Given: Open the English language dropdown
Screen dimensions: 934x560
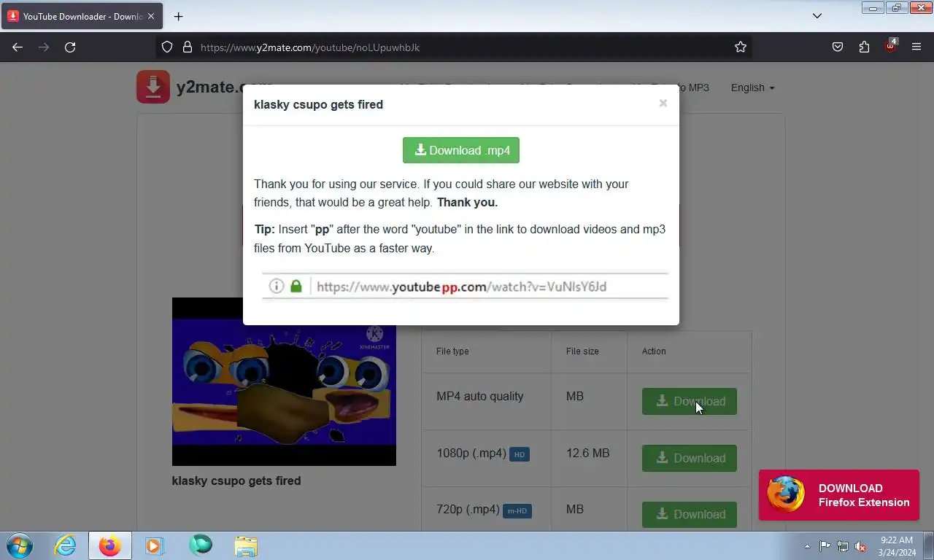Looking at the screenshot, I should (752, 87).
